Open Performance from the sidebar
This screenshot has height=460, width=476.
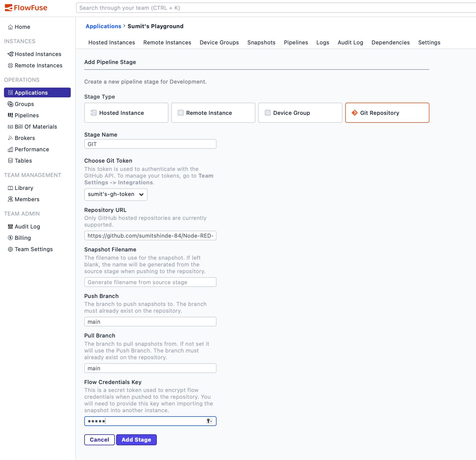(10, 149)
